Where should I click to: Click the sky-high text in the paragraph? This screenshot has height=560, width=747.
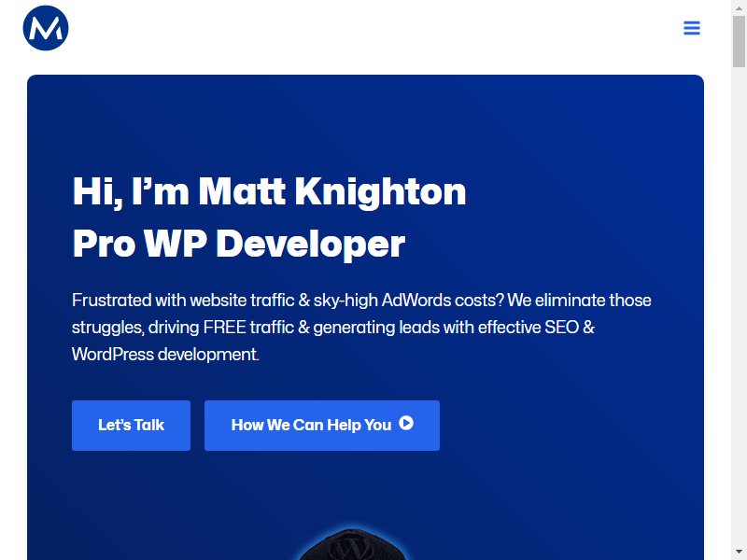(345, 301)
